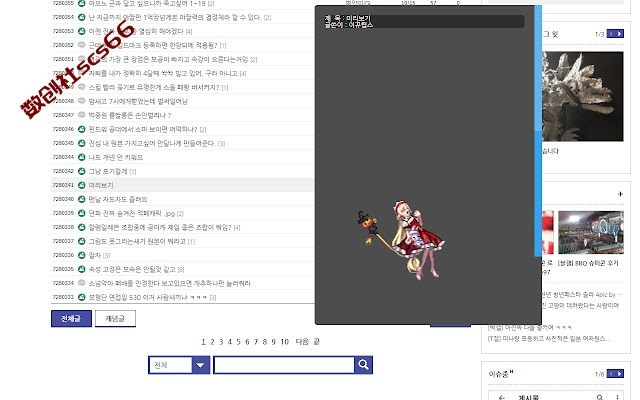Open the post titled '미리보기'
The image size is (640, 400).
tap(101, 185)
